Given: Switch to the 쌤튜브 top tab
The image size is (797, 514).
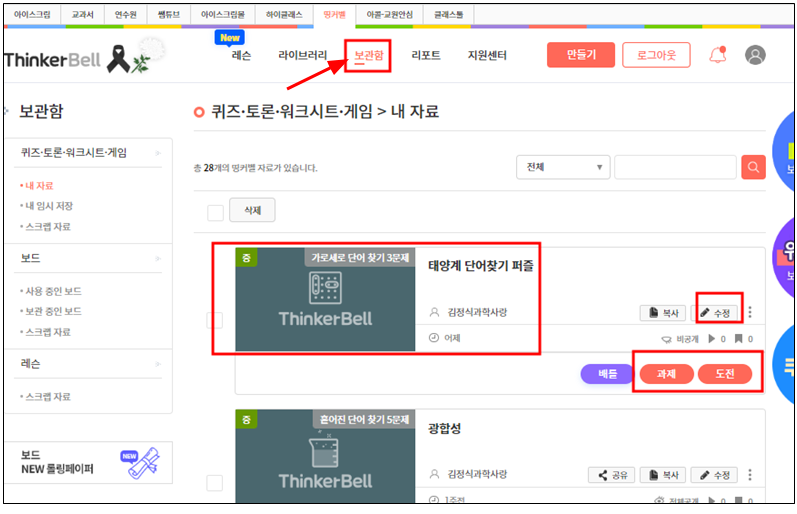Looking at the screenshot, I should pos(169,15).
